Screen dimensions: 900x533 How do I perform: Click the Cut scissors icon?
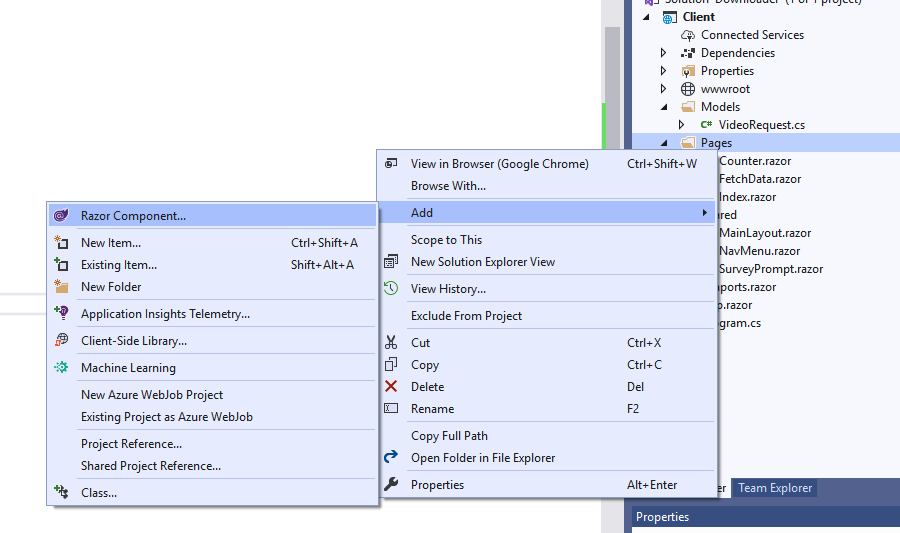point(391,343)
